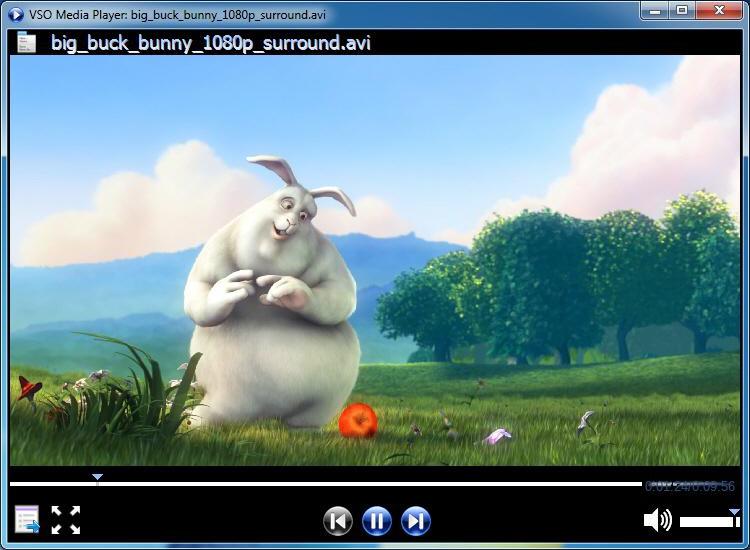The image size is (750, 550).
Task: Skip to the next track
Action: pyautogui.click(x=415, y=521)
